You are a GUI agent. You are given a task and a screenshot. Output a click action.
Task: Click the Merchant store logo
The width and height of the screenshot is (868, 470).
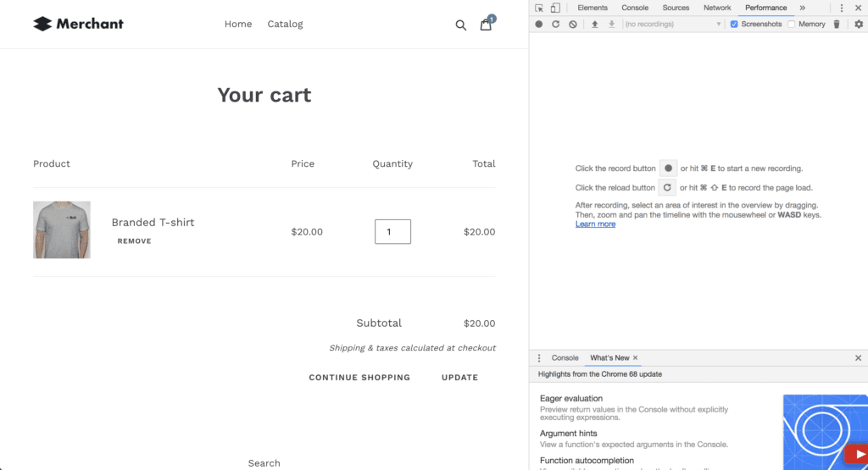tap(78, 24)
